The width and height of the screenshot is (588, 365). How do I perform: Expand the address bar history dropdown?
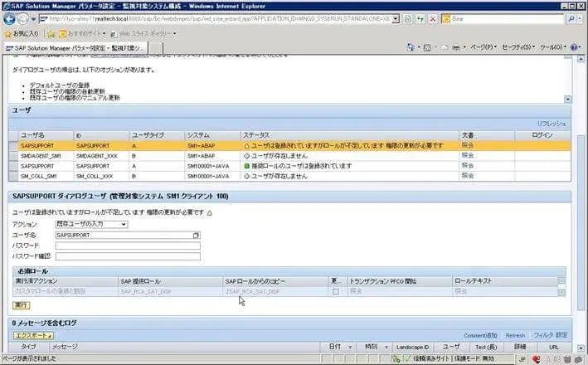click(396, 19)
